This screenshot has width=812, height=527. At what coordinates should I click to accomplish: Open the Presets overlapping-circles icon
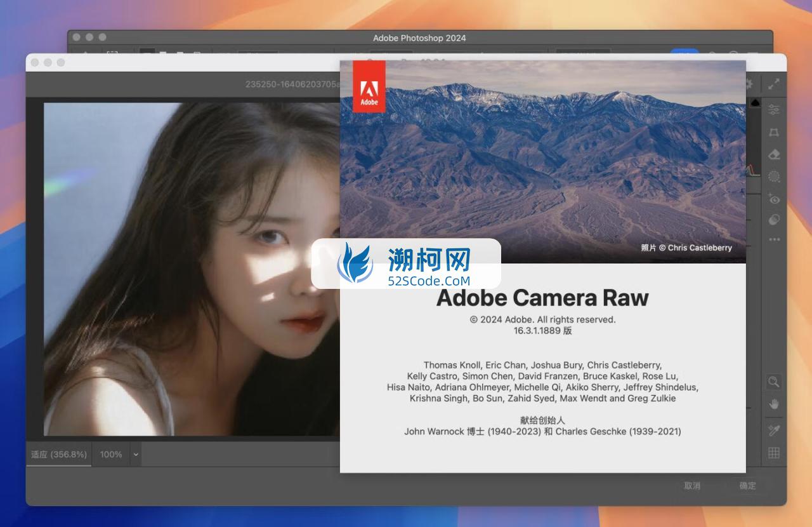[x=774, y=220]
